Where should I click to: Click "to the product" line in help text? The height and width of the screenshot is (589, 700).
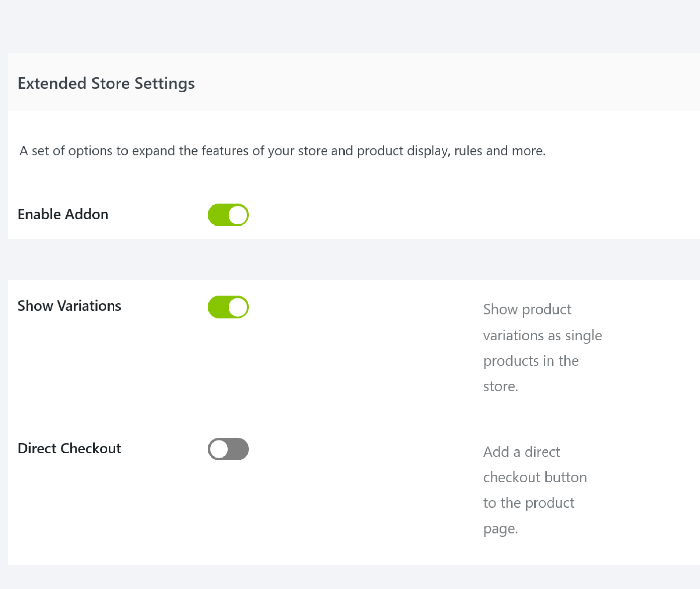tap(529, 503)
